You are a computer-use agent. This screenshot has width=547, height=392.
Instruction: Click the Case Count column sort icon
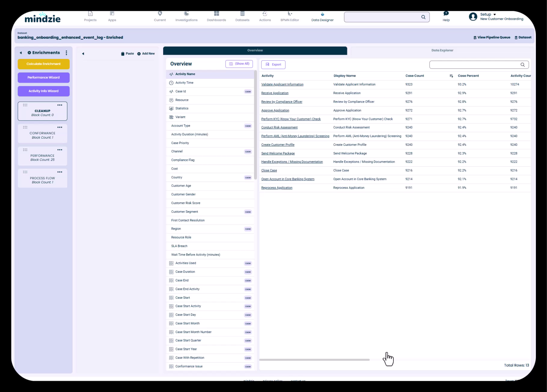click(451, 76)
